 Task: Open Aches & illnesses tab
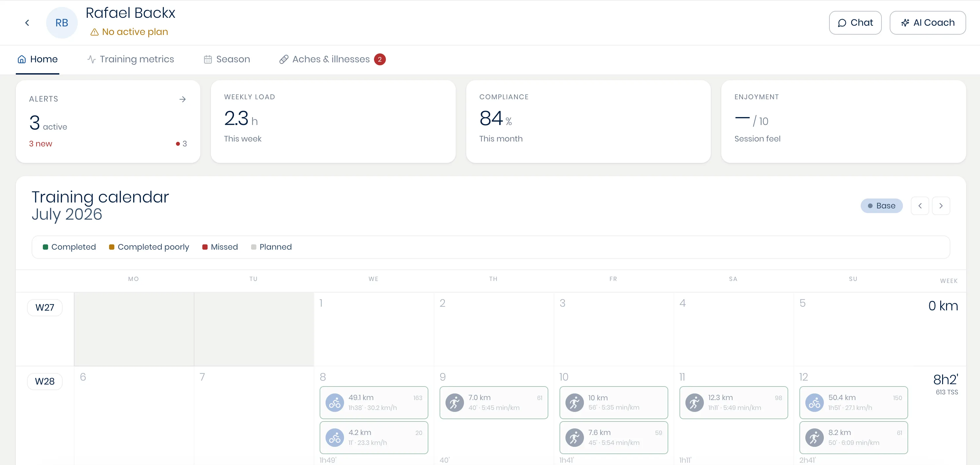pyautogui.click(x=332, y=59)
